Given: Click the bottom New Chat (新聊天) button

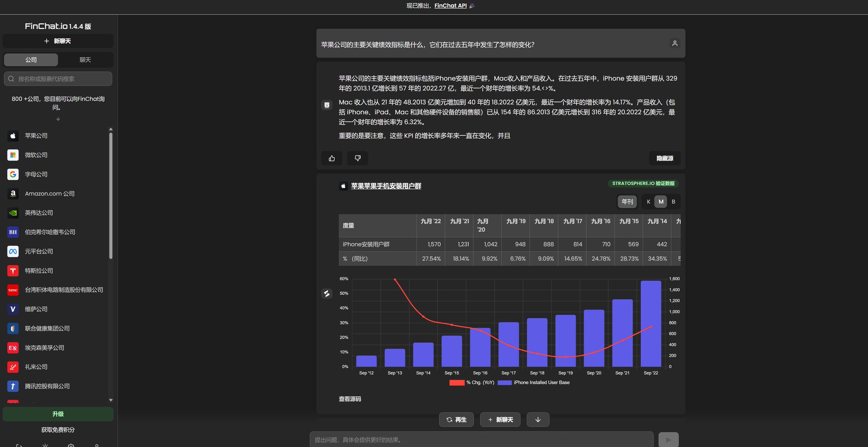Looking at the screenshot, I should point(500,419).
